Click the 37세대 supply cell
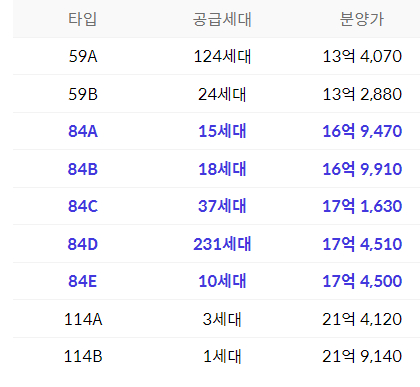The image size is (420, 387). tap(222, 206)
